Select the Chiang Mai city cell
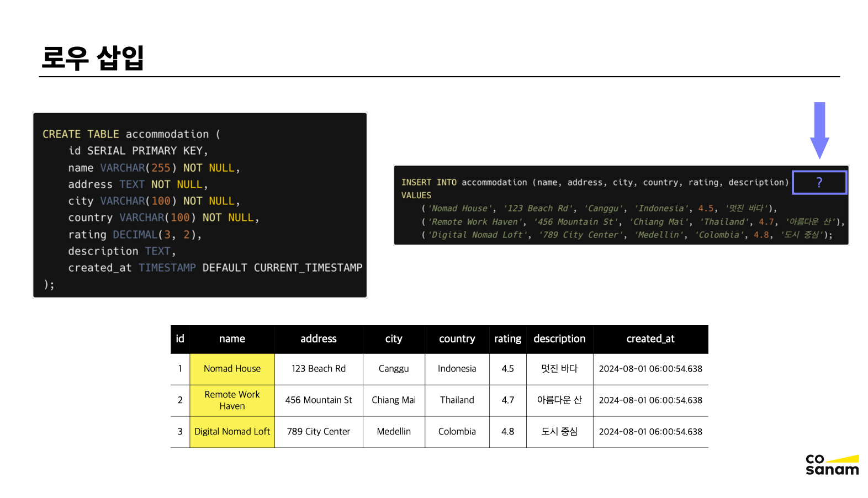 tap(394, 400)
